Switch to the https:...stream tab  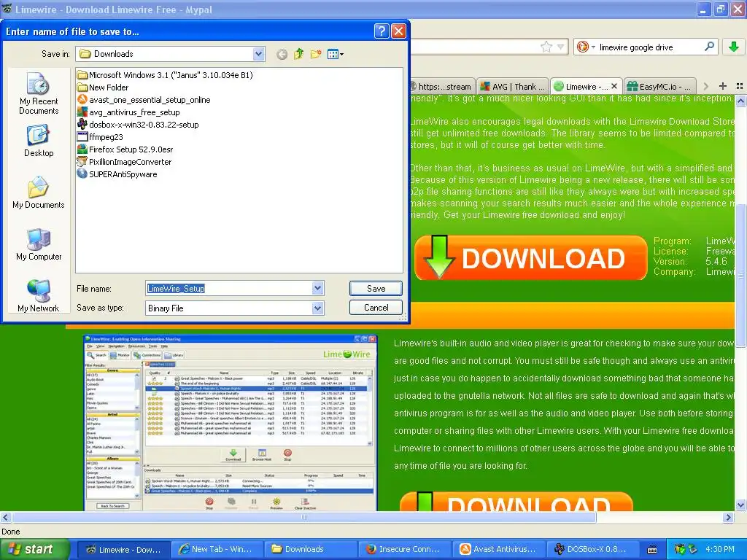[x=441, y=87]
